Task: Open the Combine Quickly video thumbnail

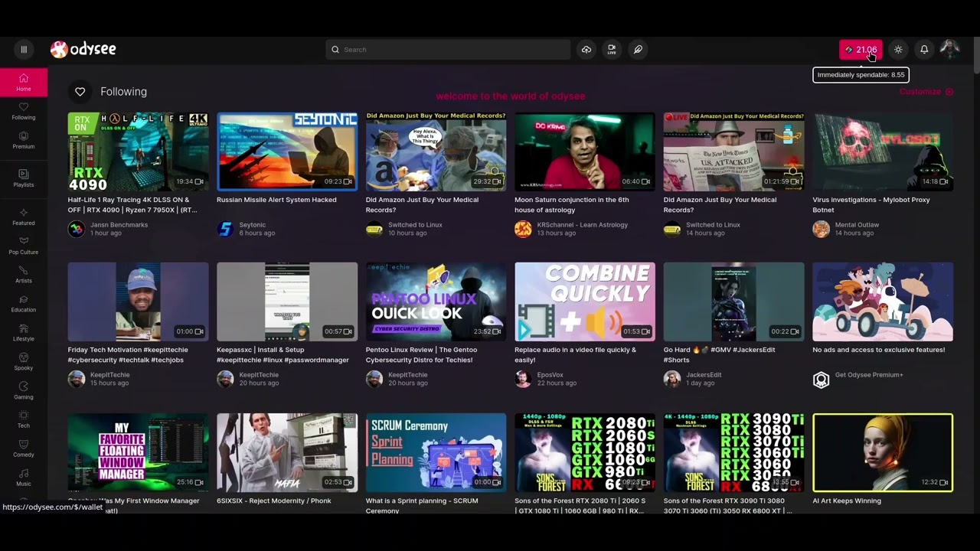Action: pos(585,302)
